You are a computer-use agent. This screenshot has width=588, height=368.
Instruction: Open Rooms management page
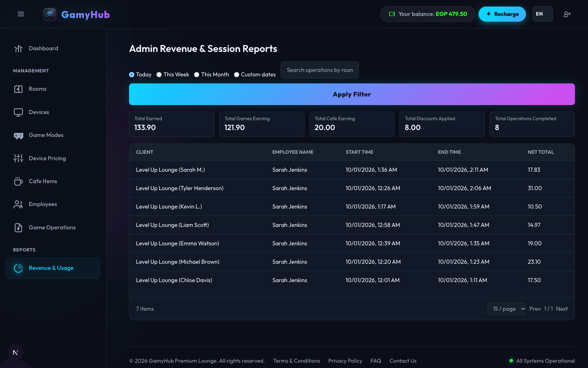pos(53,89)
